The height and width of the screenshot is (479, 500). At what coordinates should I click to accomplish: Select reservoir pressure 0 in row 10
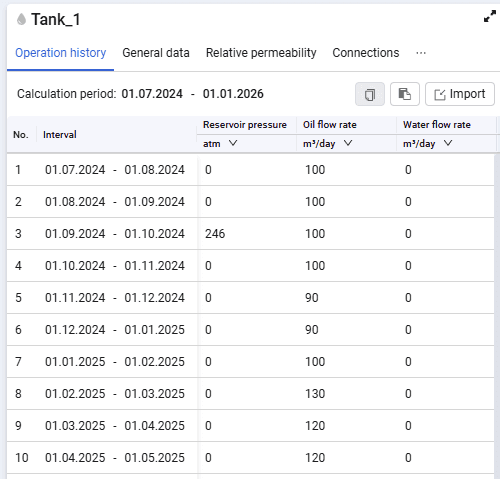tap(247, 458)
